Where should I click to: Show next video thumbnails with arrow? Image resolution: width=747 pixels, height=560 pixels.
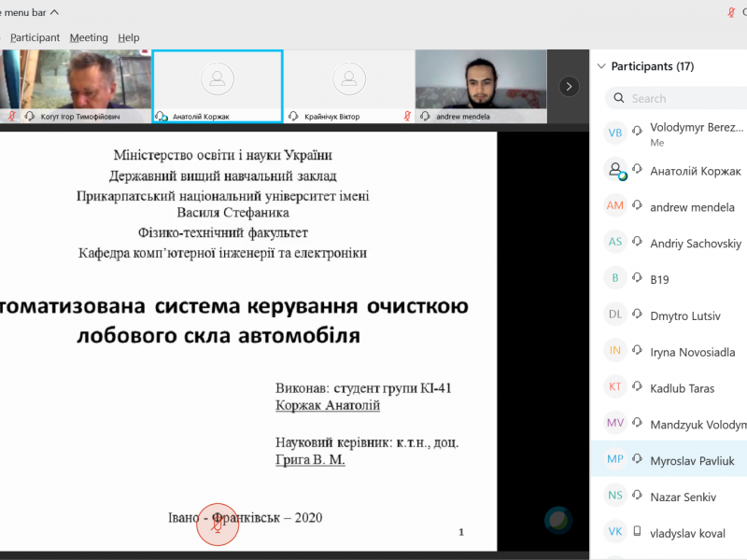(569, 86)
